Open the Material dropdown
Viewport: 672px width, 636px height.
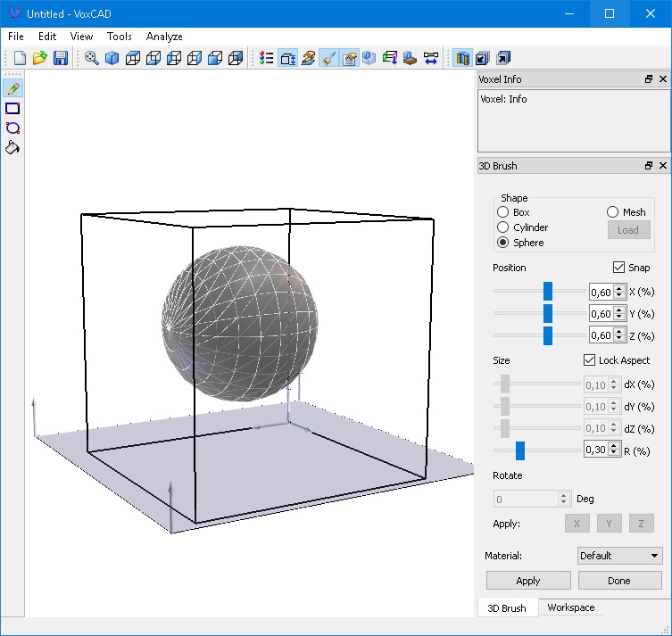[619, 556]
